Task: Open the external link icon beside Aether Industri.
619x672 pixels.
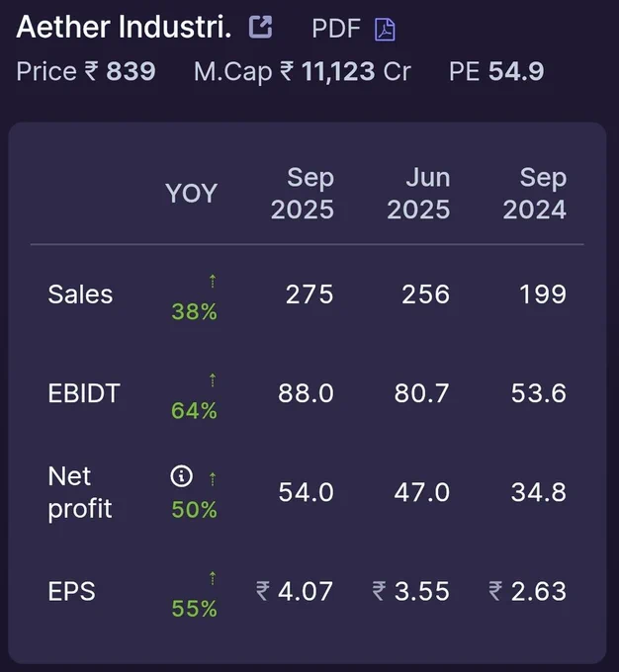Action: [x=260, y=27]
